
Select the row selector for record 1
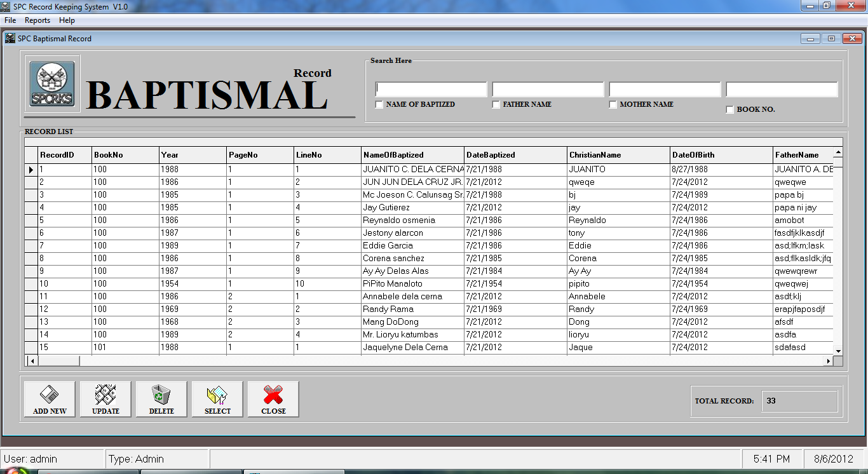tap(31, 170)
